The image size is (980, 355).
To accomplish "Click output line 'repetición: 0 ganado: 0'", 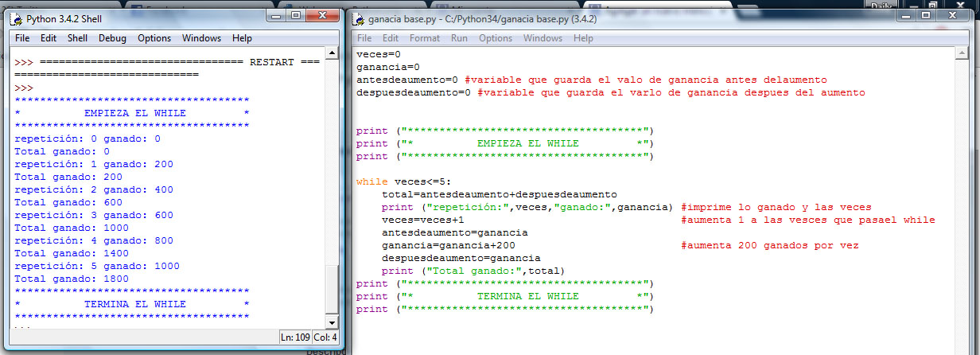I will (x=87, y=138).
